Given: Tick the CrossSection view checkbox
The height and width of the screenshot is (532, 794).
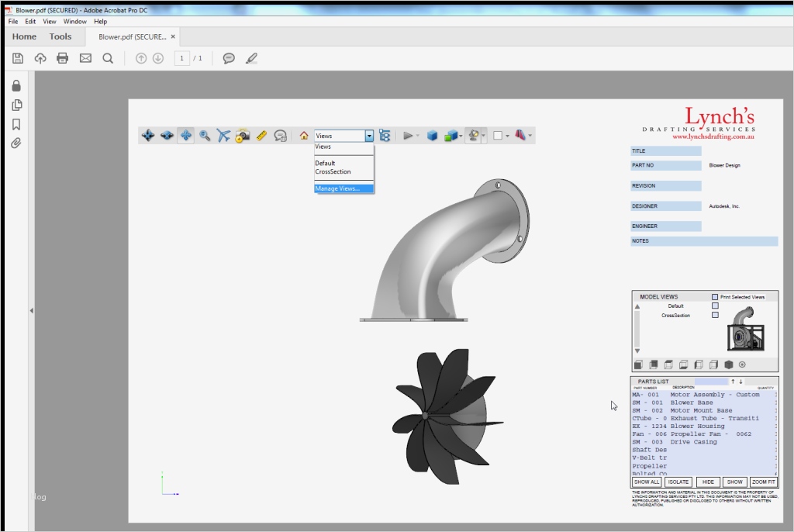Looking at the screenshot, I should (x=715, y=315).
